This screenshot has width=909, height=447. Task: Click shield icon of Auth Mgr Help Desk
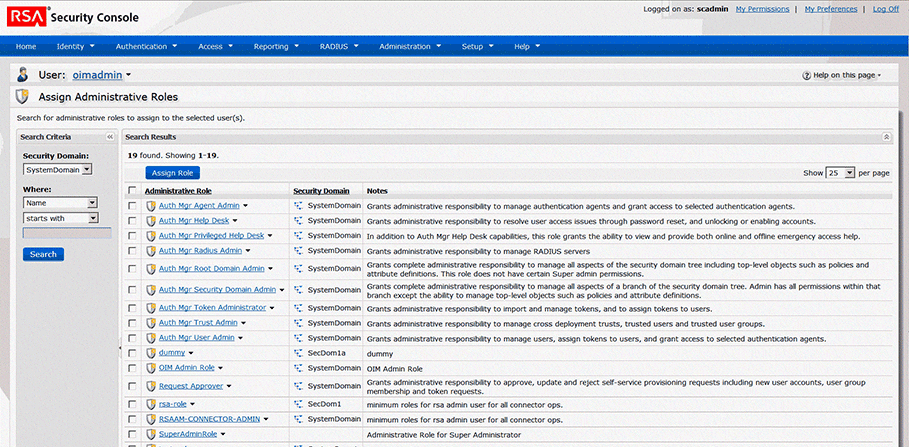(x=151, y=221)
